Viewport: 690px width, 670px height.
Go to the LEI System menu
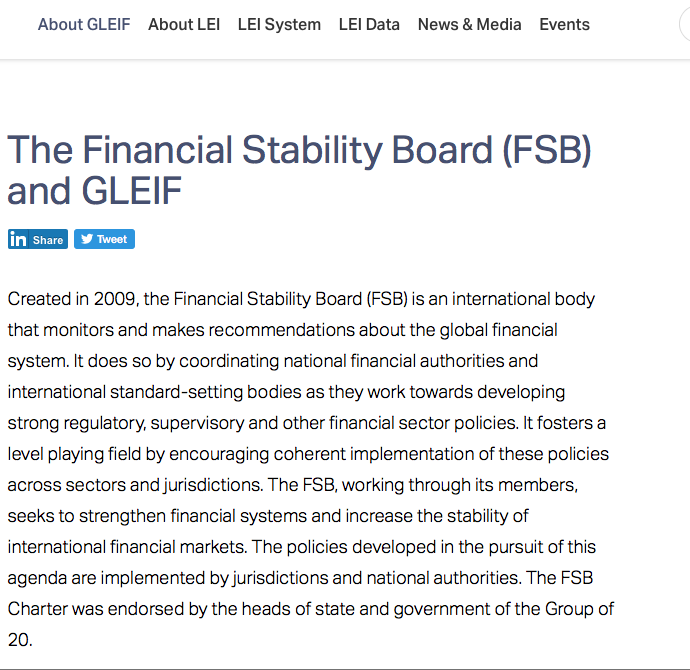279,24
